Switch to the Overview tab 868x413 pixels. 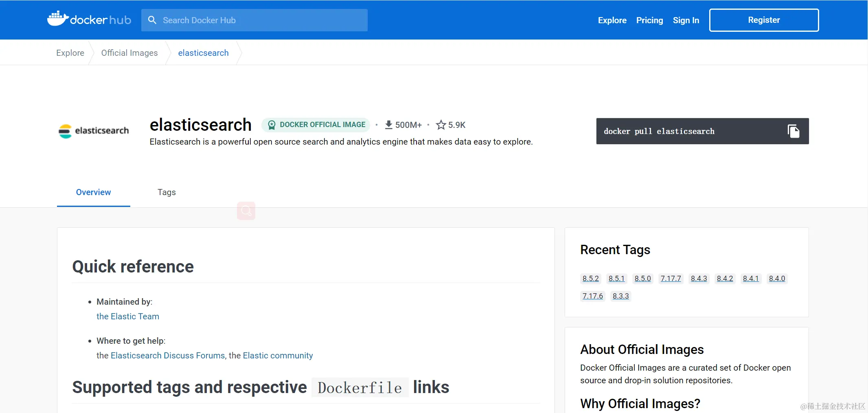[93, 192]
